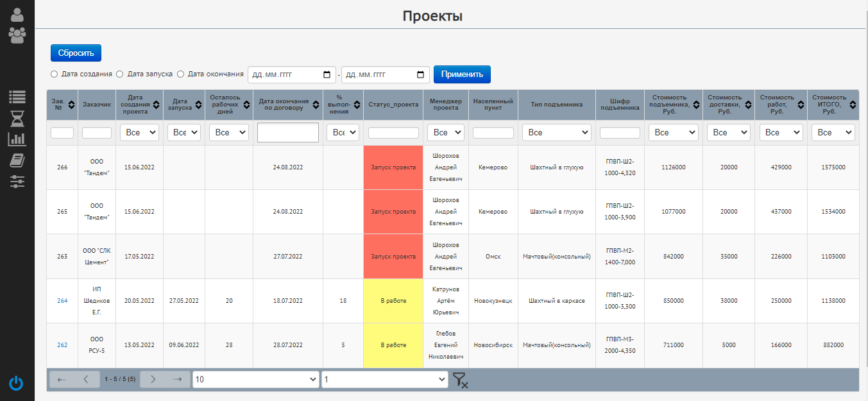The image size is (868, 401).
Task: Open Осталось рабочих дней filter dropdown
Action: [x=228, y=133]
